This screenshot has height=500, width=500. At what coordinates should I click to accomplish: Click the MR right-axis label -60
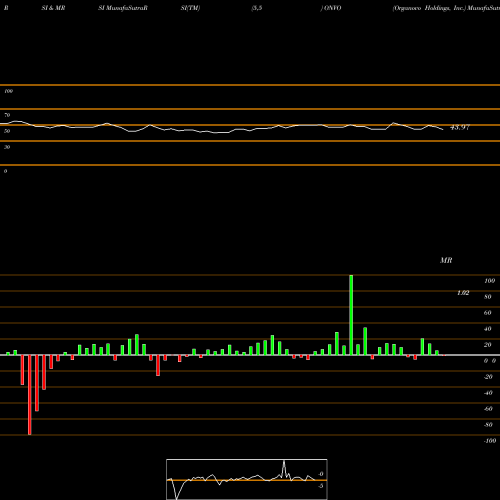coord(488,409)
